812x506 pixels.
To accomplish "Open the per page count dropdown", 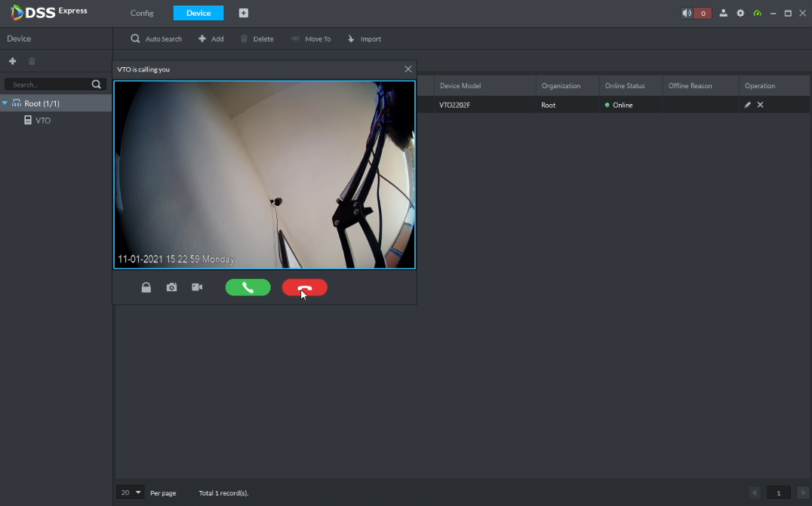I will (131, 492).
